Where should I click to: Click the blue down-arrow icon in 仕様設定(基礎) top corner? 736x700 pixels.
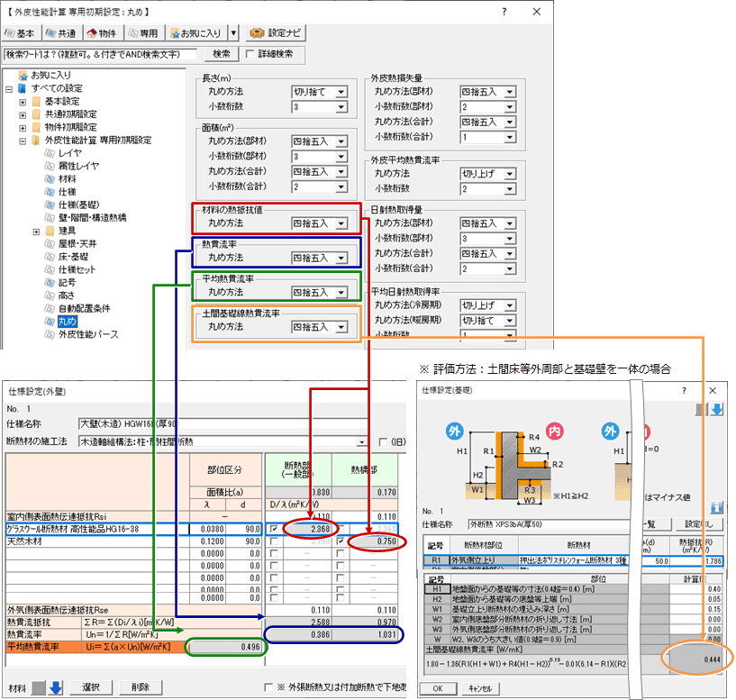(x=717, y=409)
